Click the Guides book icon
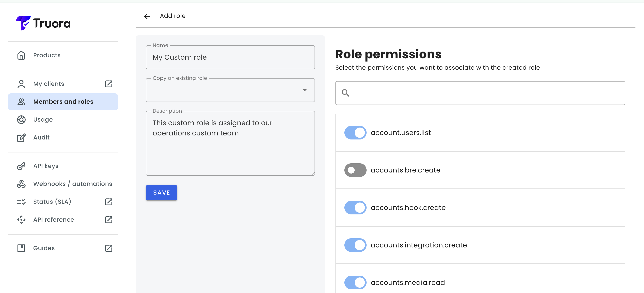Screen dimensions: 644x293 click(x=21, y=248)
